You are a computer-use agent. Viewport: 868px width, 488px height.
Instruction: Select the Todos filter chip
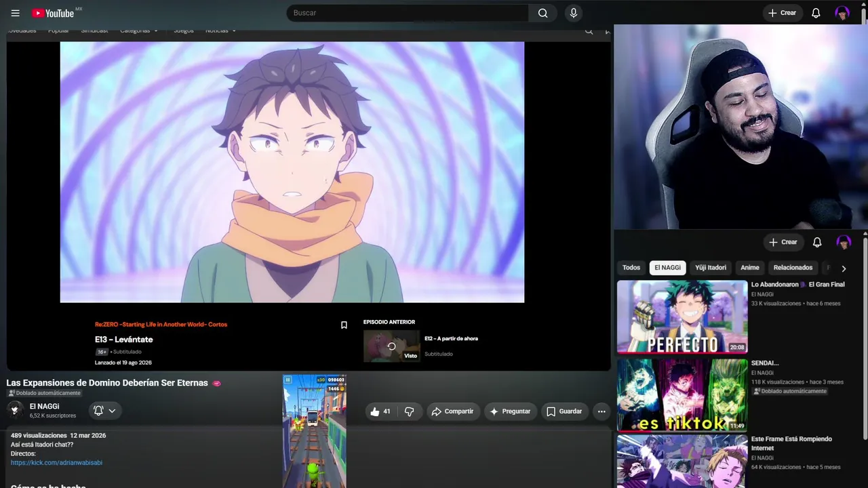(631, 268)
